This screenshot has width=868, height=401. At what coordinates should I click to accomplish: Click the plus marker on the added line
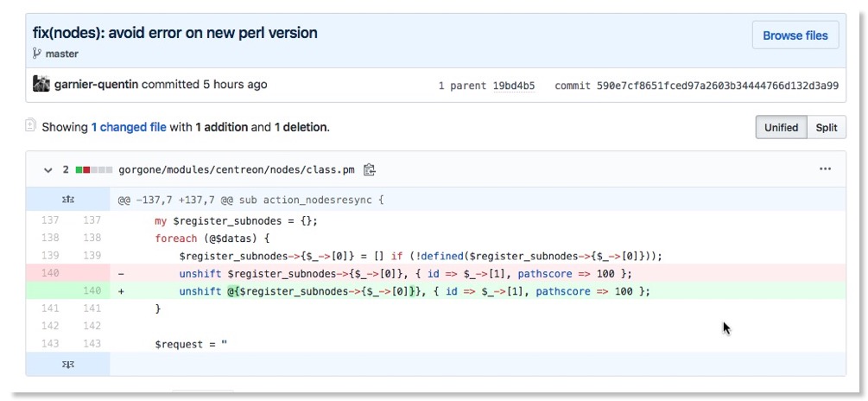coord(122,291)
